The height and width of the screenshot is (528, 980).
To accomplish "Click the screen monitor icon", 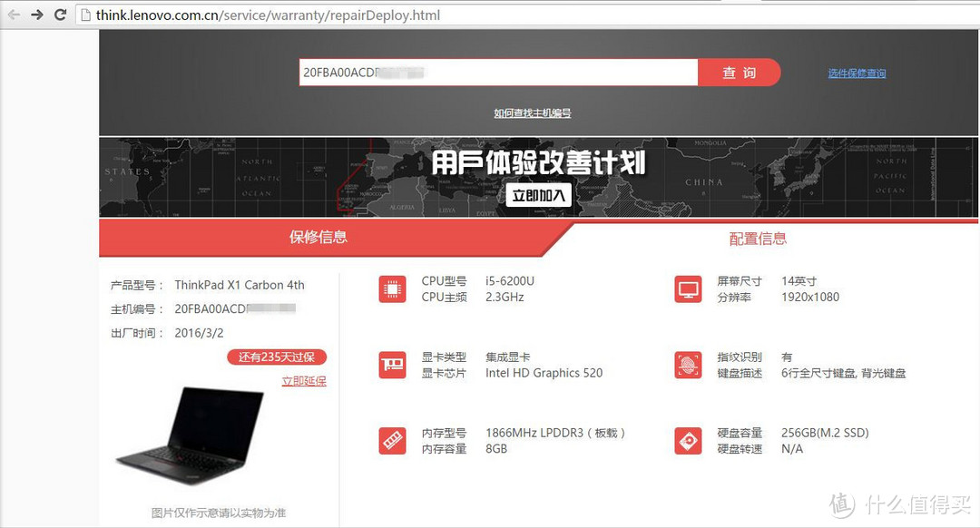I will coord(688,289).
